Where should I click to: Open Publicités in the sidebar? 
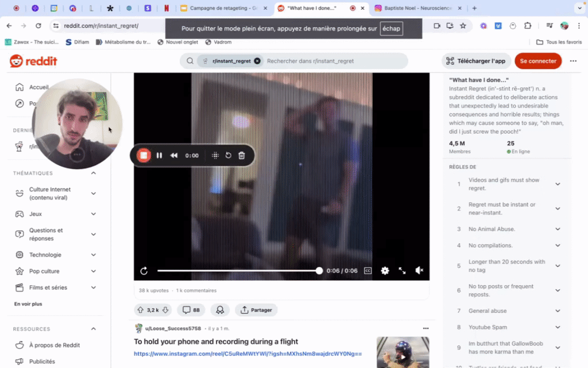[42, 361]
